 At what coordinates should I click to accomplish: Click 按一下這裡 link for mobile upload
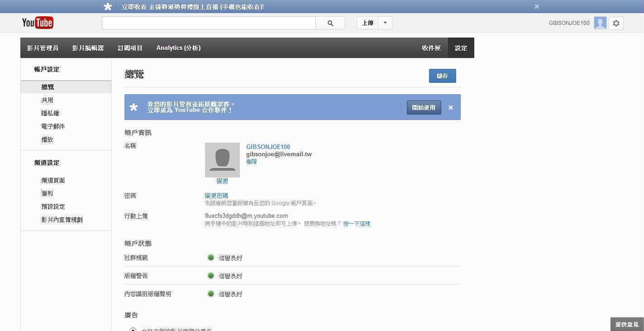coord(357,224)
